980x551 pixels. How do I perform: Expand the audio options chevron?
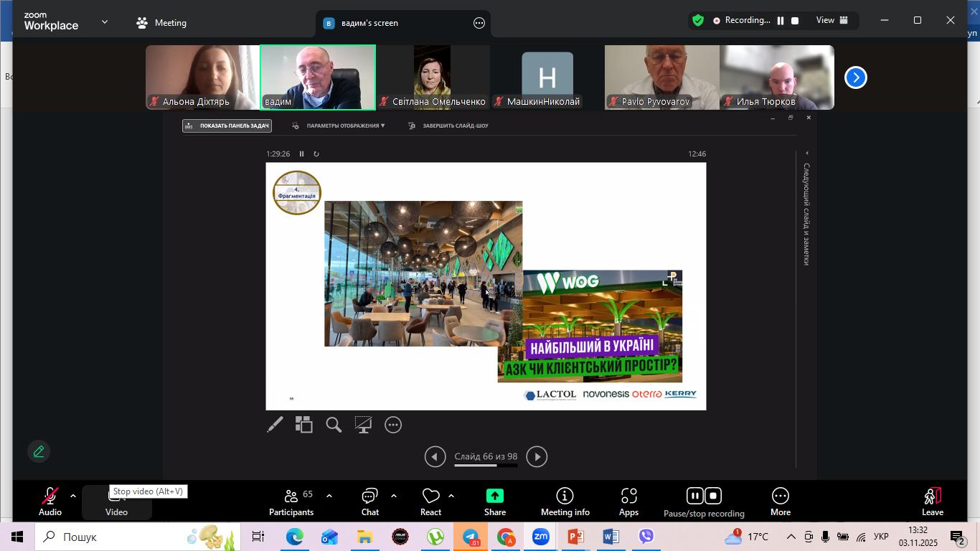click(72, 496)
